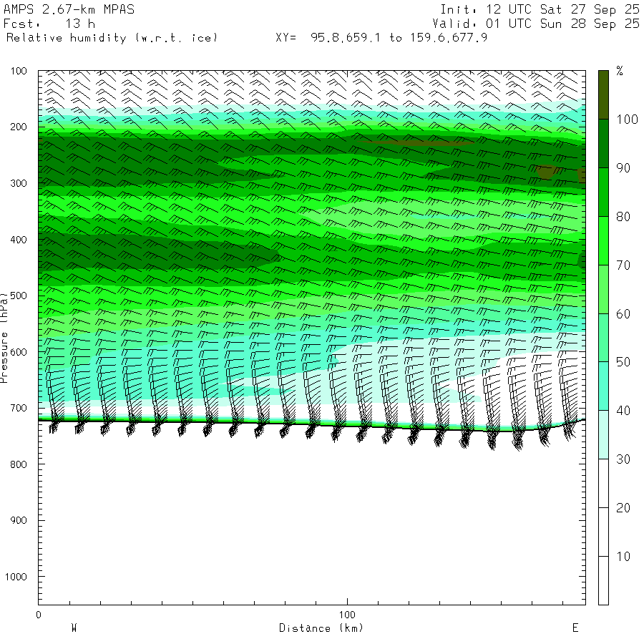Image resolution: width=644 pixels, height=644 pixels.
Task: Click the 'Fcst: 13 h' forecast label
Action: click(49, 24)
